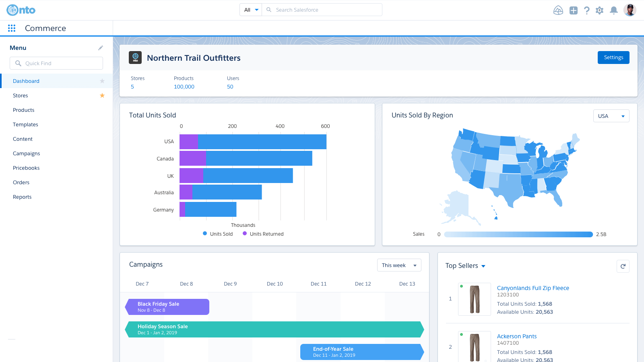Viewport: 644px width, 362px height.
Task: Open the App Launcher grid icon
Action: (x=12, y=28)
